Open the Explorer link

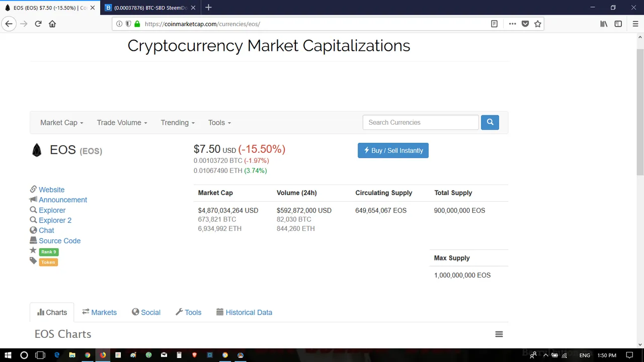(x=52, y=210)
